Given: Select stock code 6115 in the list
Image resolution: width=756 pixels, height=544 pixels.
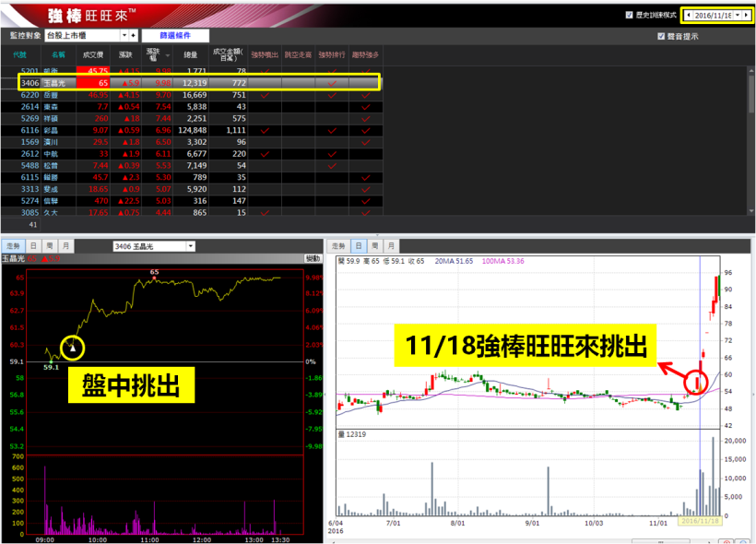Looking at the screenshot, I should click(x=30, y=177).
